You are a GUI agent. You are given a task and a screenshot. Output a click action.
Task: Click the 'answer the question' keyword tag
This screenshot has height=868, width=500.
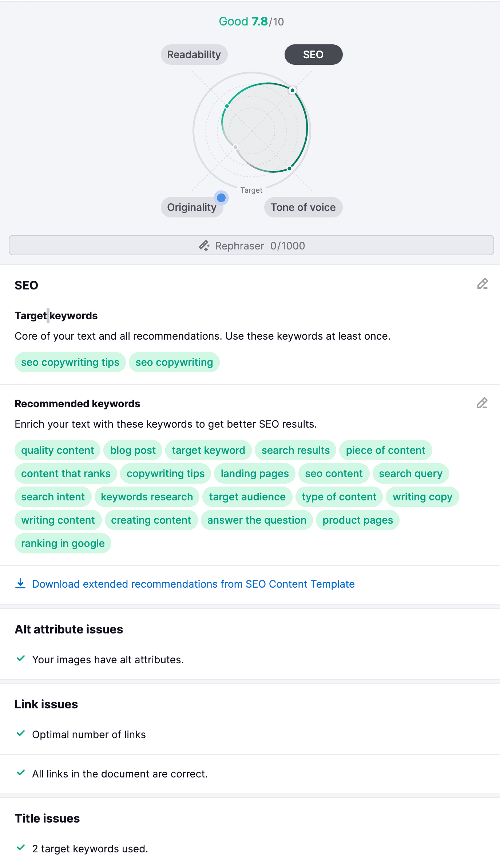pos(257,520)
